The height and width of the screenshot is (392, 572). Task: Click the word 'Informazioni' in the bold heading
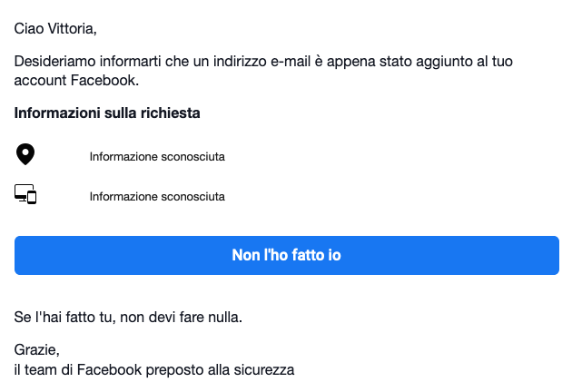(57, 113)
